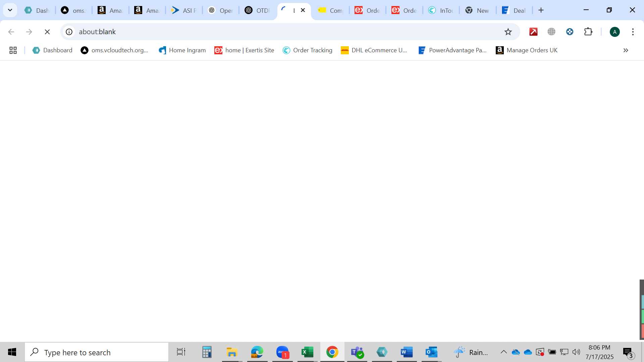Switch to the Dash tab

click(37, 10)
